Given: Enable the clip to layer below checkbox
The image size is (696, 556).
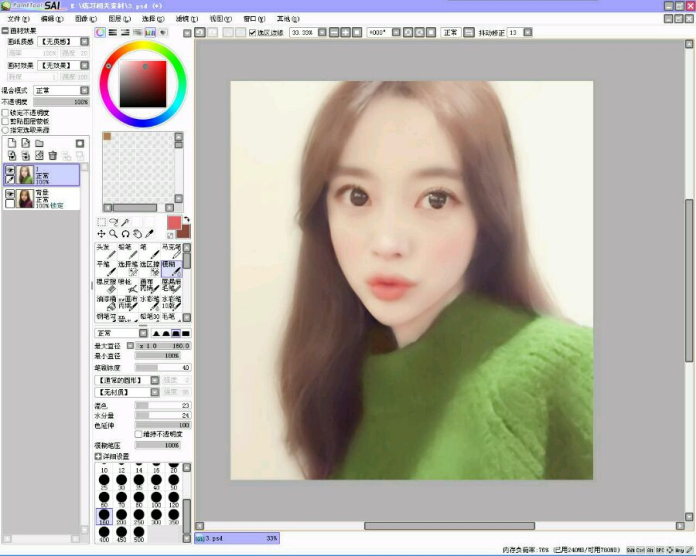Looking at the screenshot, I should (5, 121).
